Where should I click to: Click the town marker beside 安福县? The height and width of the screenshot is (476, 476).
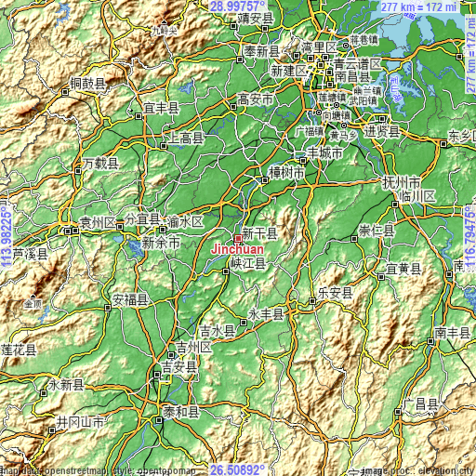click(x=108, y=308)
